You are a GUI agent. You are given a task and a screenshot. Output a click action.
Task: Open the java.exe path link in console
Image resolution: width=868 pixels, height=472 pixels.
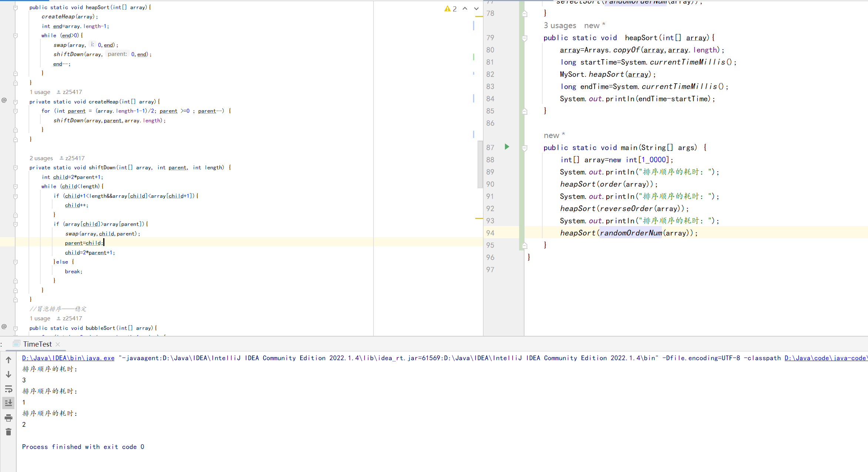point(68,358)
